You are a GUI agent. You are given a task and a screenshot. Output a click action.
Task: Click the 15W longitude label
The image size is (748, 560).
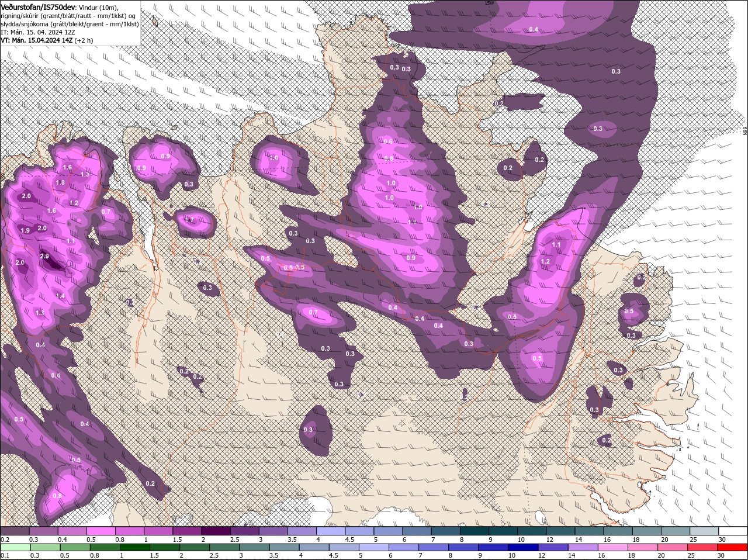pyautogui.click(x=489, y=3)
